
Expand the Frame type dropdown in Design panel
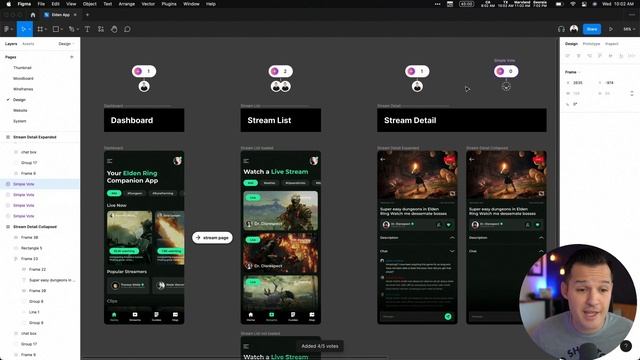tap(572, 72)
